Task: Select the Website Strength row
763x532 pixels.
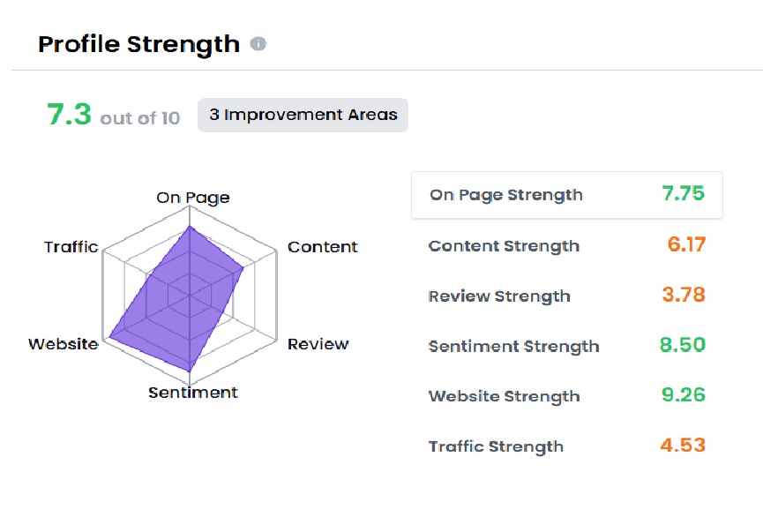Action: (x=566, y=396)
